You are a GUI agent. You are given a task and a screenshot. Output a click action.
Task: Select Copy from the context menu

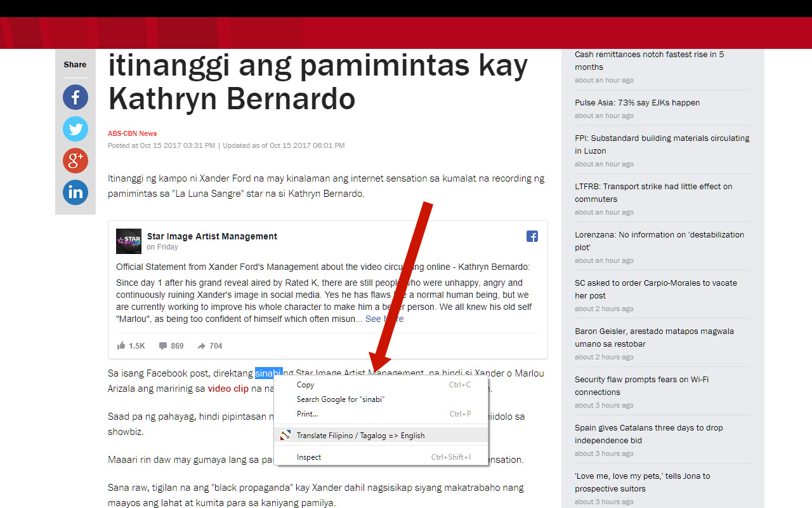point(306,384)
